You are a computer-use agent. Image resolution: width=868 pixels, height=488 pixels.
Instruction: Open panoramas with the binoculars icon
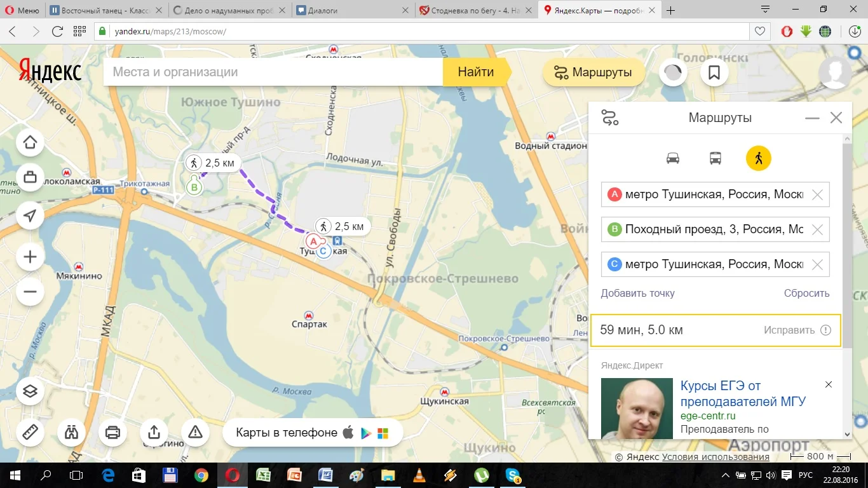coord(71,432)
